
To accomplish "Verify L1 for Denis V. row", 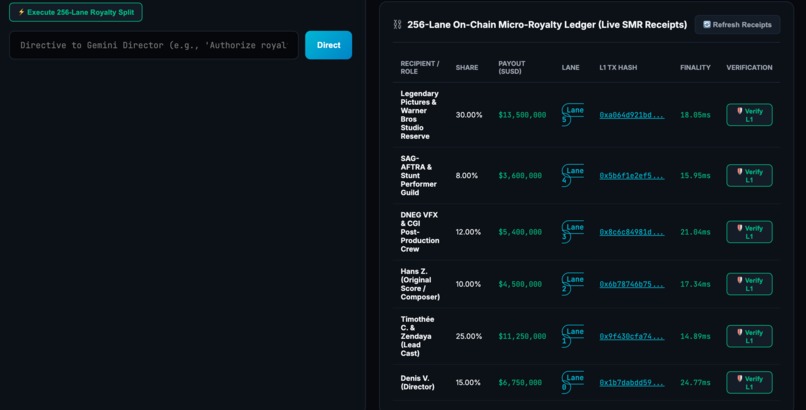I will pyautogui.click(x=749, y=383).
